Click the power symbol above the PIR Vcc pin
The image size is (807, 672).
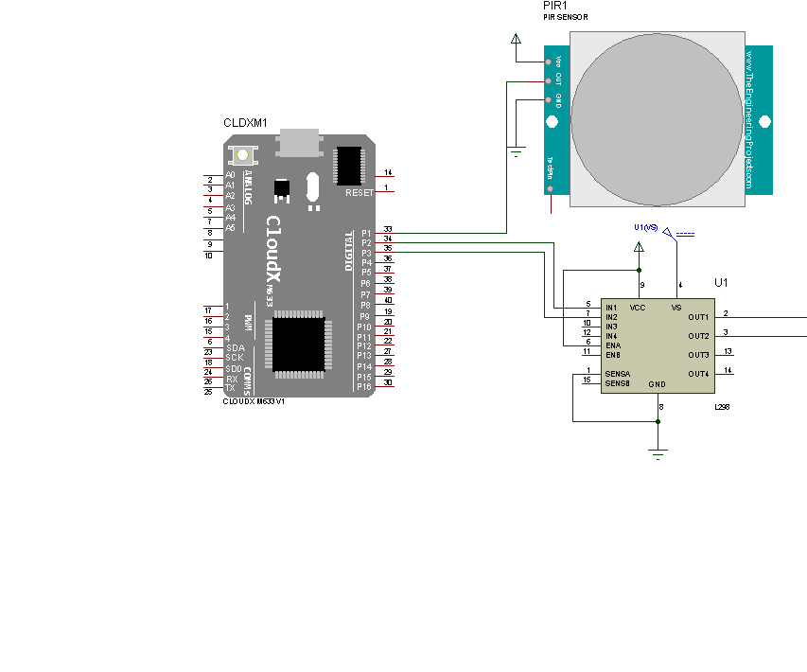coord(518,39)
